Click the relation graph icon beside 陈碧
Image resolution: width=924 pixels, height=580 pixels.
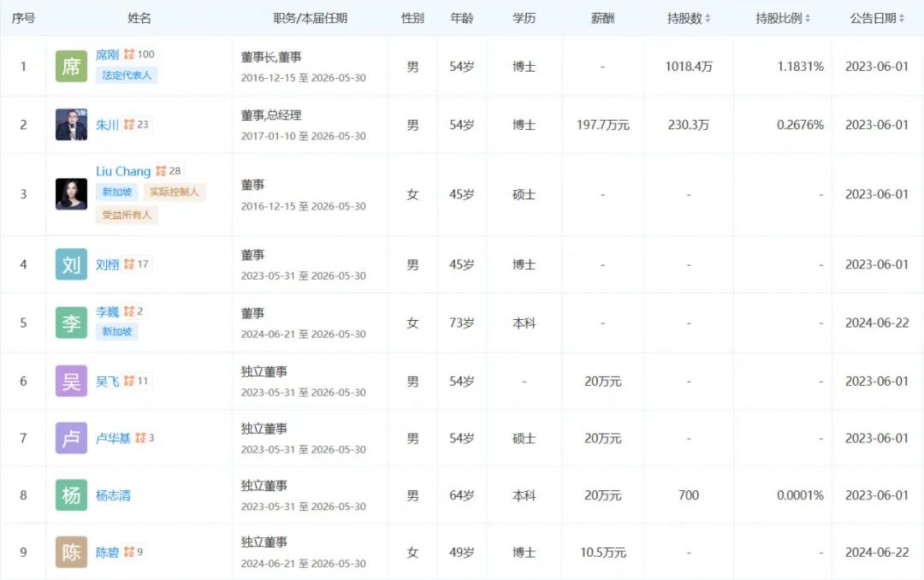click(x=129, y=553)
